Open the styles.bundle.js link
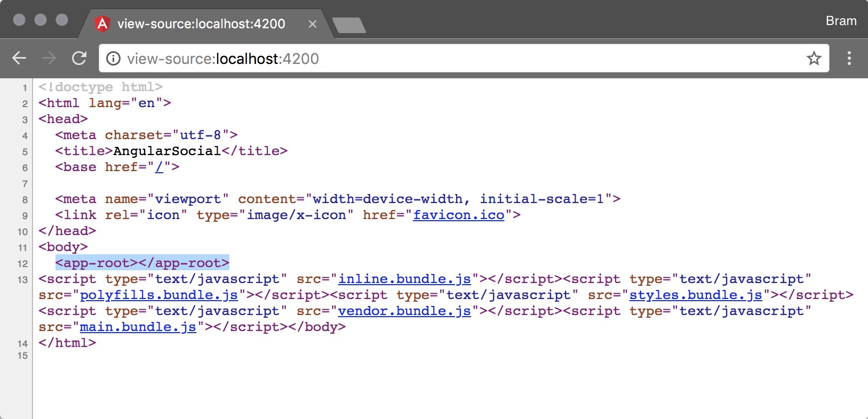The width and height of the screenshot is (868, 419). pyautogui.click(x=696, y=295)
